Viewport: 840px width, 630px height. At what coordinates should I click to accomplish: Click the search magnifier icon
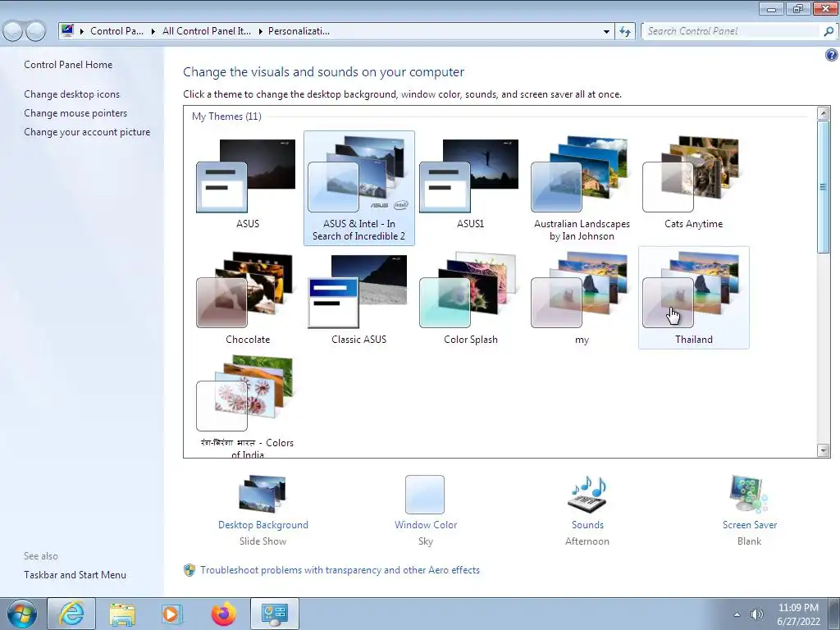pos(829,31)
